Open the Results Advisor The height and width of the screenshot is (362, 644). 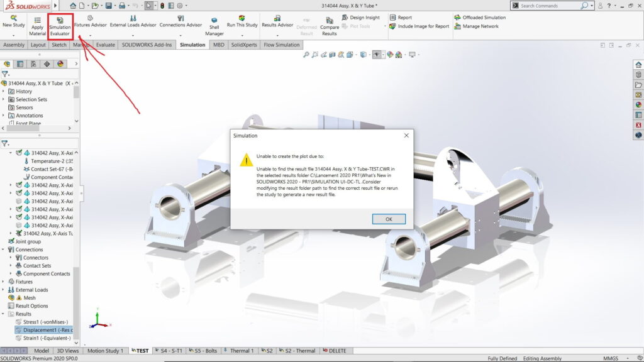[x=277, y=21]
